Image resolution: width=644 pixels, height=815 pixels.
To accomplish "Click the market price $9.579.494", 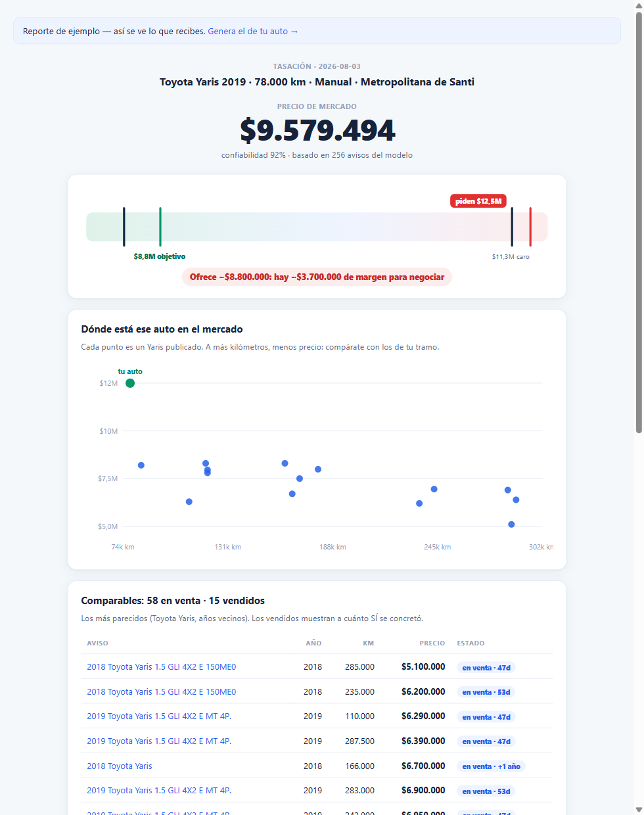I will (317, 130).
